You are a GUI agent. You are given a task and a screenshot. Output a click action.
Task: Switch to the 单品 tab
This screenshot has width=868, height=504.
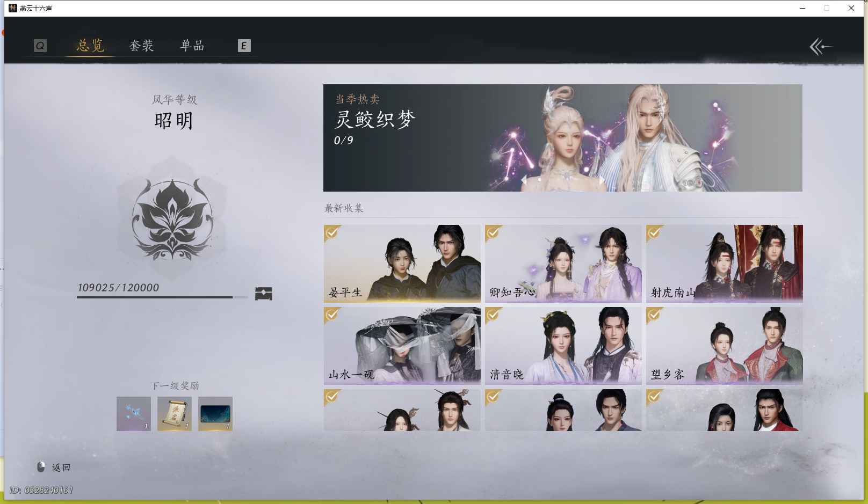pyautogui.click(x=192, y=46)
